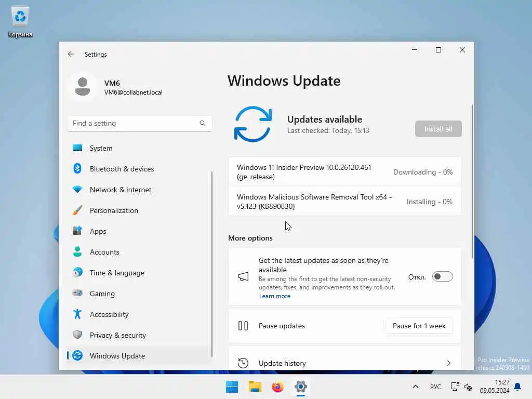Click the sidebar navigation scrollbar
This screenshot has width=532, height=399.
(x=212, y=264)
